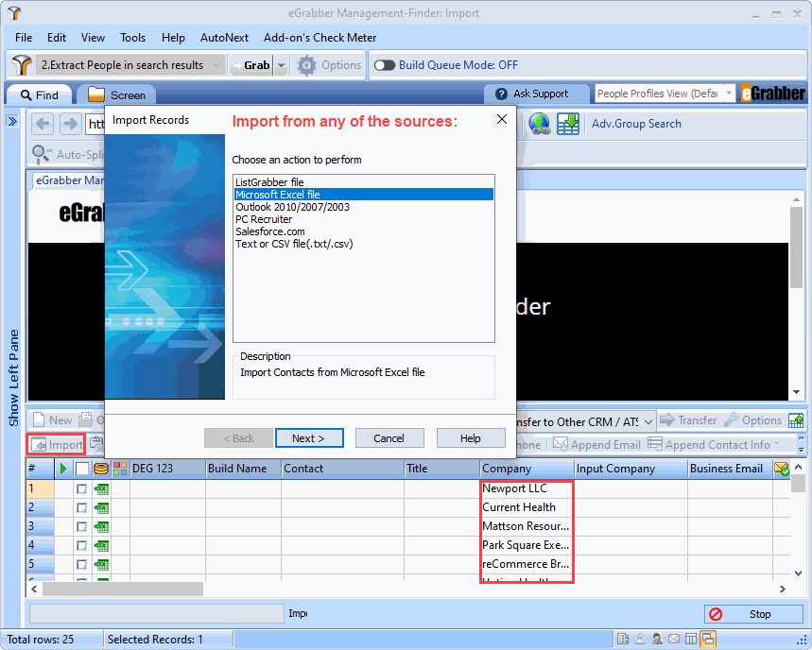Click the Append Email envelope icon
The width and height of the screenshot is (812, 650).
(x=561, y=445)
